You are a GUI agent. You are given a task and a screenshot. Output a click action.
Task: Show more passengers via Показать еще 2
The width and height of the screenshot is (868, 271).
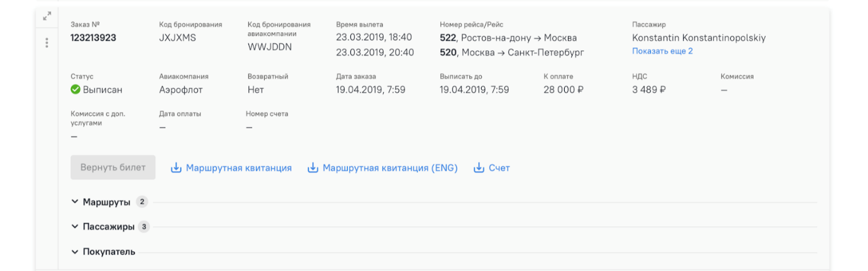pos(662,51)
